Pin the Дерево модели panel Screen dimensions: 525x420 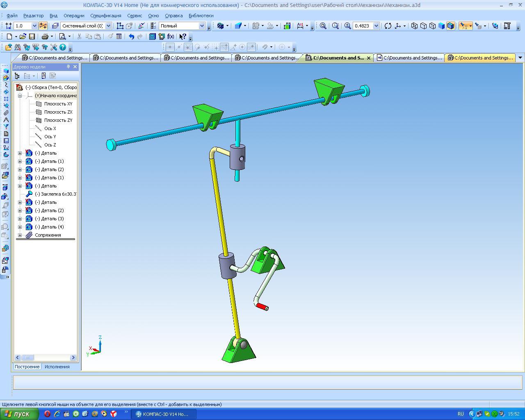click(x=68, y=67)
